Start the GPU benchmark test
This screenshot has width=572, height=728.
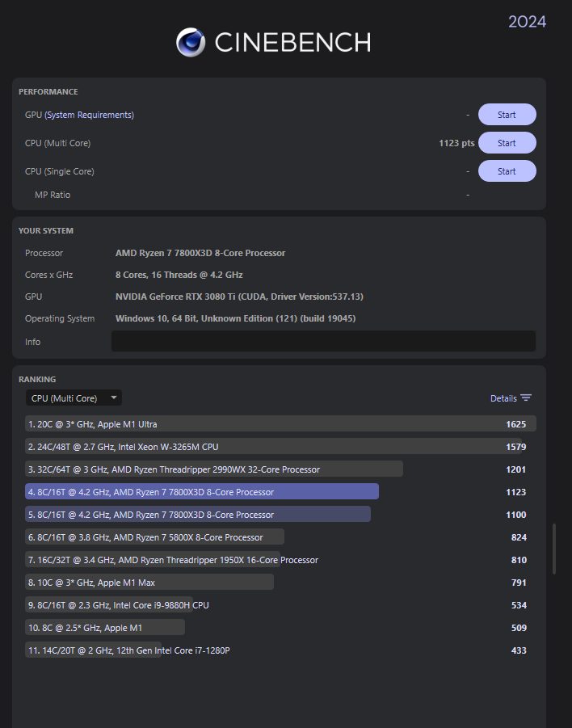507,115
